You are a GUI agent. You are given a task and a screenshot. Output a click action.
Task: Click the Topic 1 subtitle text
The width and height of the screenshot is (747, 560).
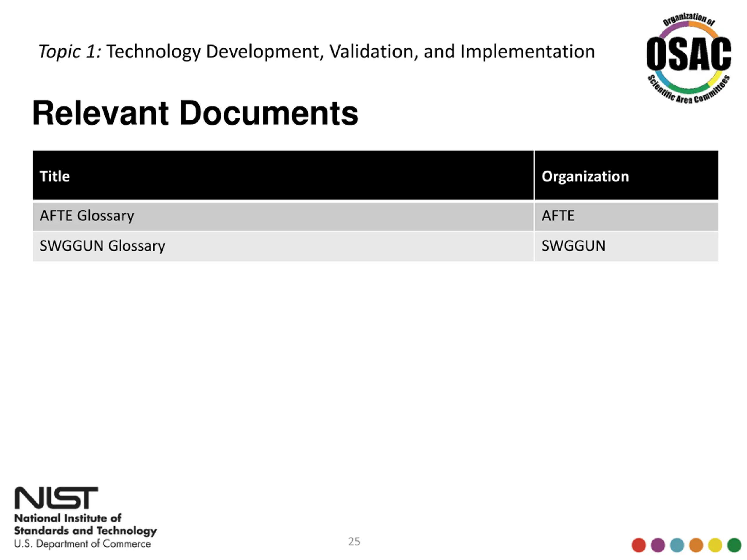tap(69, 52)
